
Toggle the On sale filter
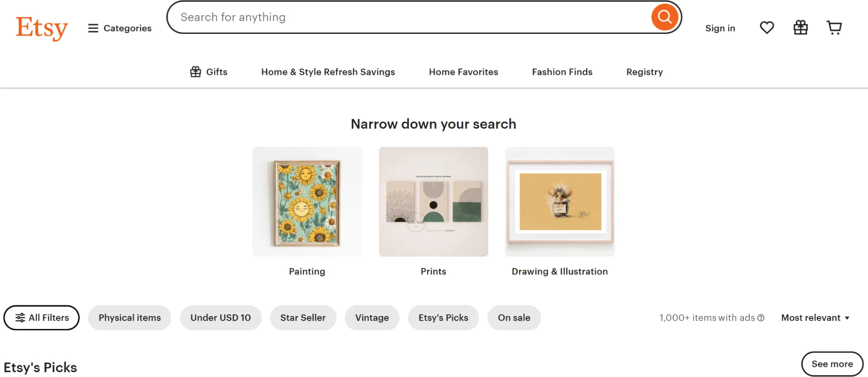point(514,318)
